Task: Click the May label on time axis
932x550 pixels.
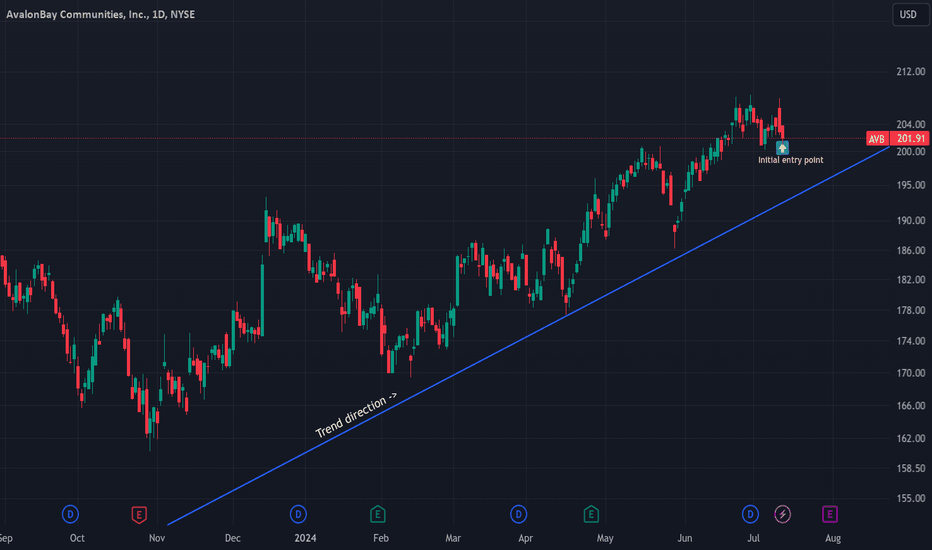Action: [x=605, y=538]
